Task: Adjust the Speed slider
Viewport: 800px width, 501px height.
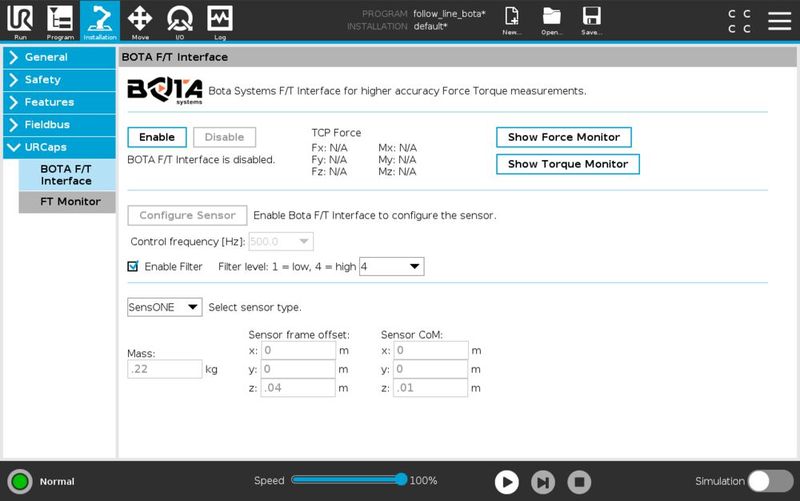Action: (349, 480)
